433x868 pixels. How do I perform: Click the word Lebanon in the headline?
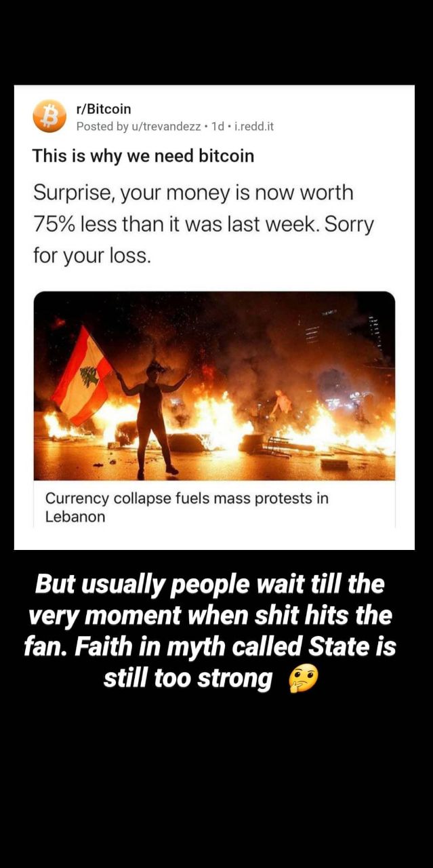75,517
